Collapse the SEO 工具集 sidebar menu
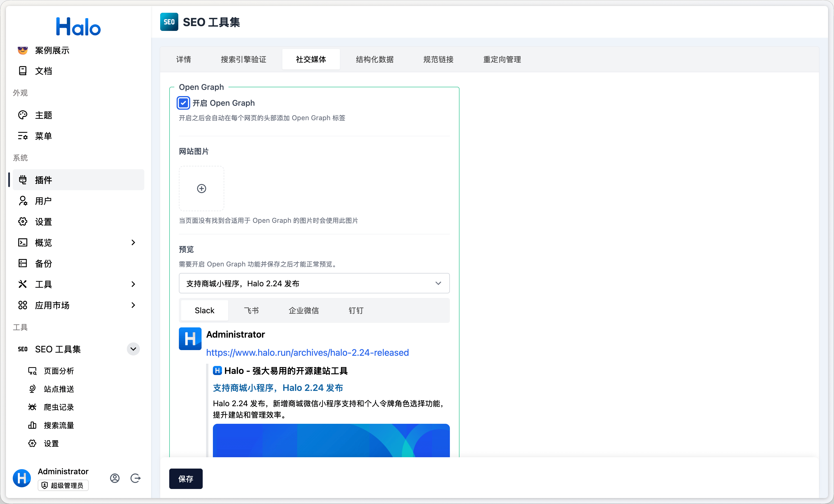The image size is (834, 504). [133, 349]
